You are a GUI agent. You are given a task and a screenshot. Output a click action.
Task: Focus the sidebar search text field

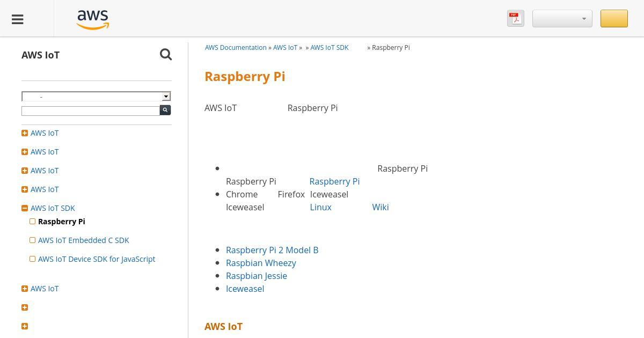pos(91,111)
